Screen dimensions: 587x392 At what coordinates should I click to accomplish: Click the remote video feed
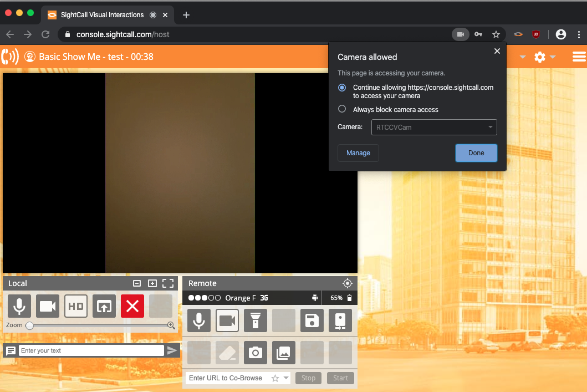tap(180, 172)
